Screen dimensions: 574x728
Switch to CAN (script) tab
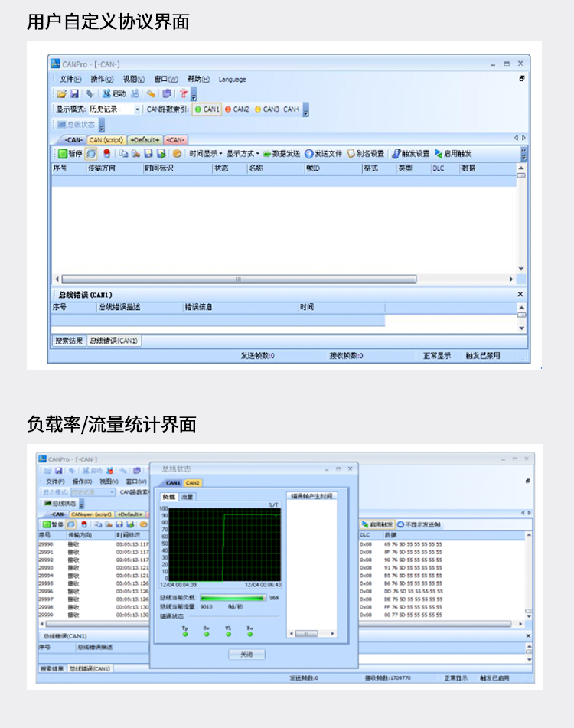coord(106,140)
